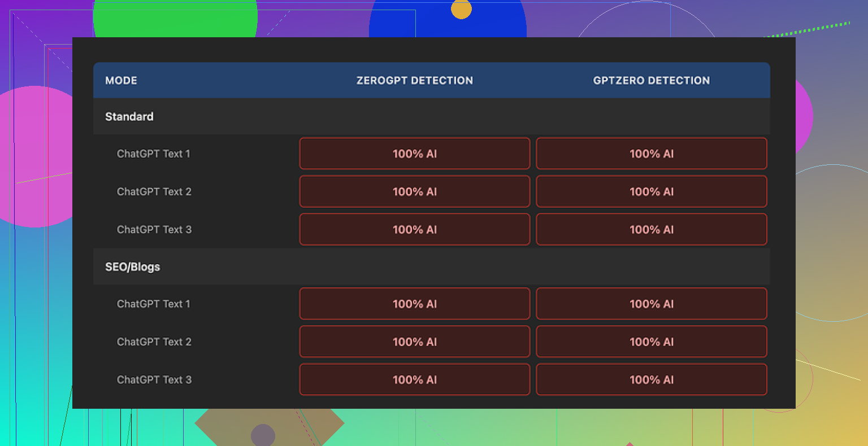
Task: Click ZeroGPT result for Standard ChatGPT Text 1
Action: tap(414, 154)
